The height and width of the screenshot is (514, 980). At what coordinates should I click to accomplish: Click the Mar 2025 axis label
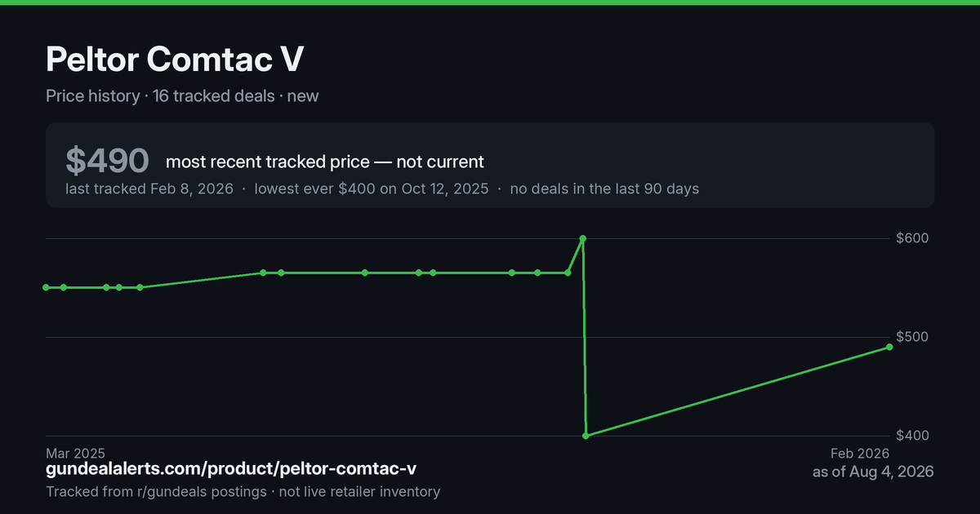[x=75, y=453]
